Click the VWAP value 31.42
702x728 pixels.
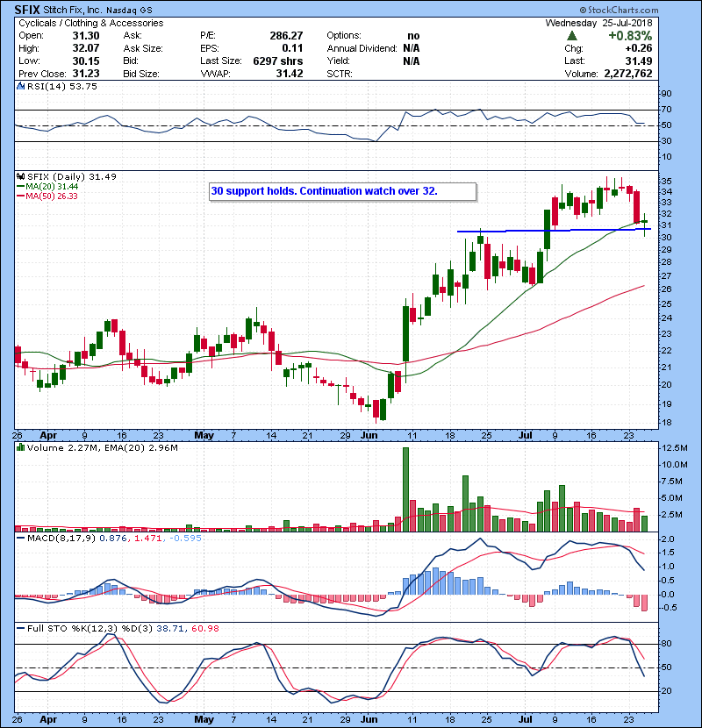(290, 74)
